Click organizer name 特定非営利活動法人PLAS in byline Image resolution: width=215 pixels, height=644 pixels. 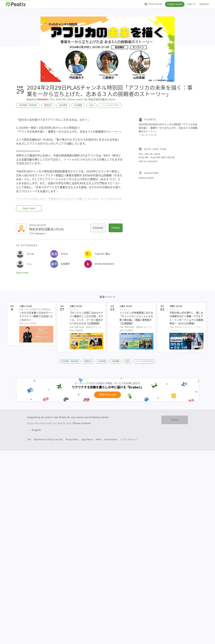[x=102, y=99]
